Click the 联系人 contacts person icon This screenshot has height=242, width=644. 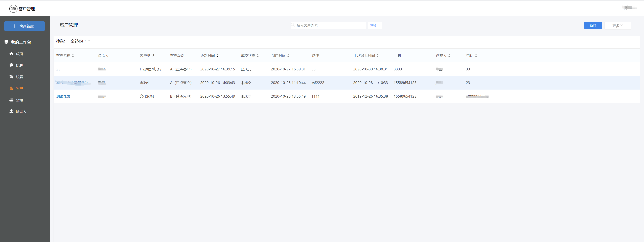(x=11, y=111)
